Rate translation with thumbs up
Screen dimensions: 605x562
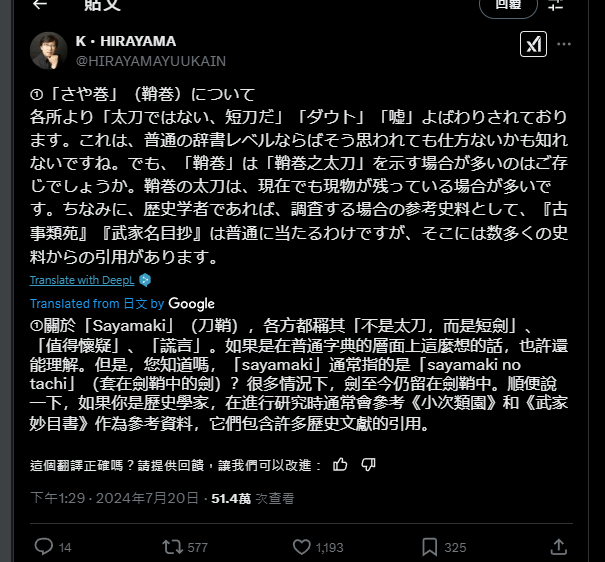[x=340, y=464]
